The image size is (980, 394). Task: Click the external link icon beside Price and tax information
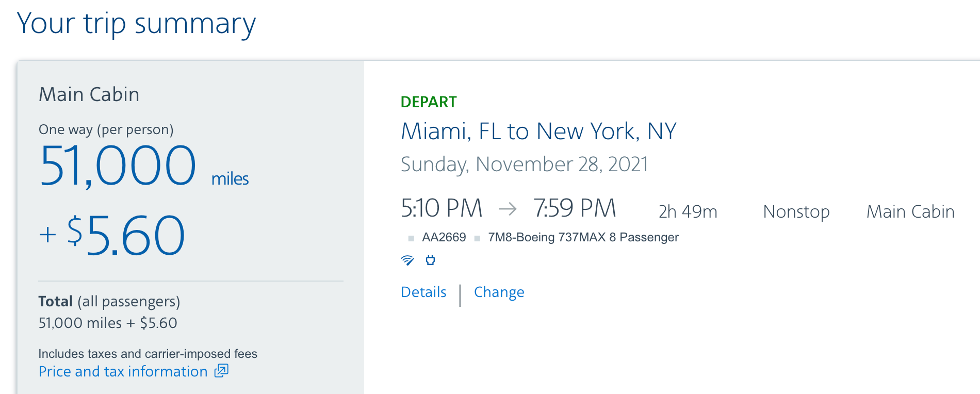[221, 371]
